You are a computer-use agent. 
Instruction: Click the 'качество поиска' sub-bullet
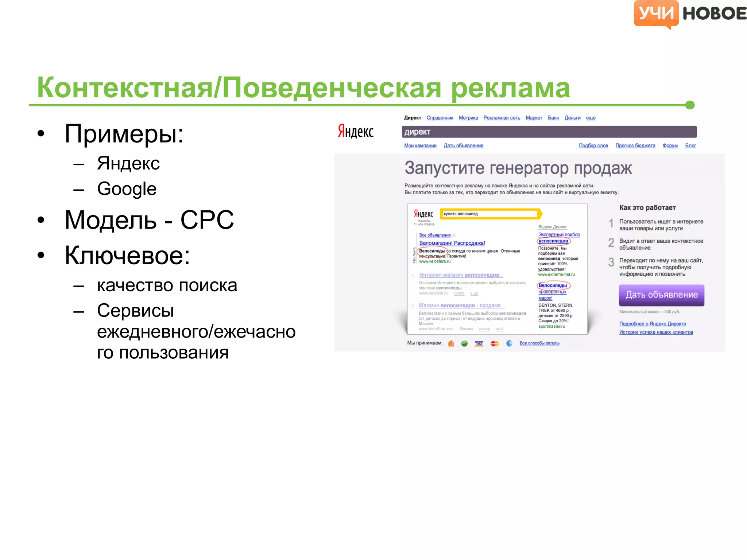tap(167, 285)
